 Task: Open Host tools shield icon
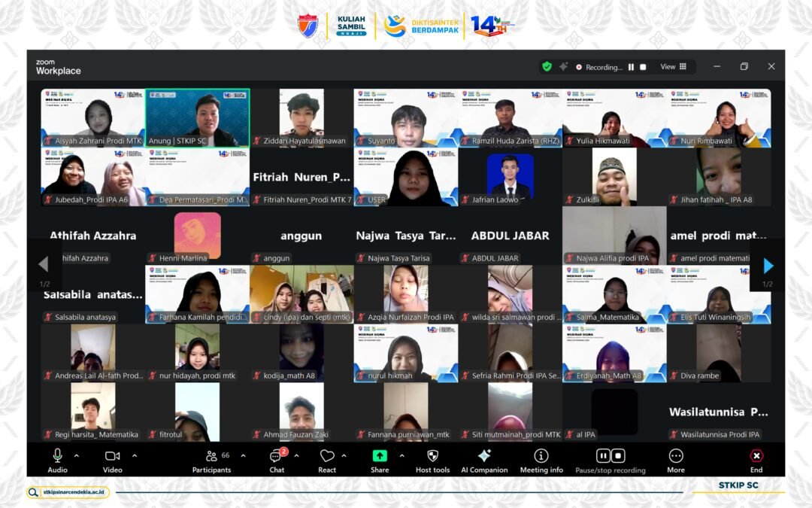point(432,456)
